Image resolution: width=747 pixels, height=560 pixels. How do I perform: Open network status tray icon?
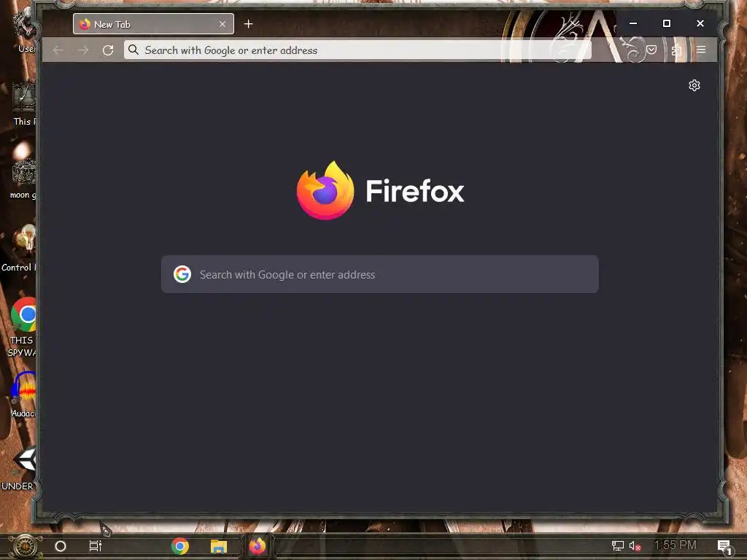tap(617, 545)
